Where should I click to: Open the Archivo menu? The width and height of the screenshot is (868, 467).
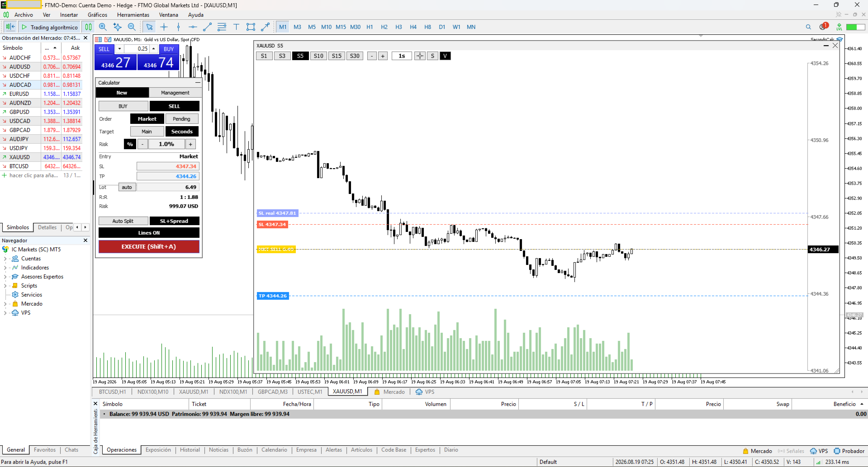point(24,15)
